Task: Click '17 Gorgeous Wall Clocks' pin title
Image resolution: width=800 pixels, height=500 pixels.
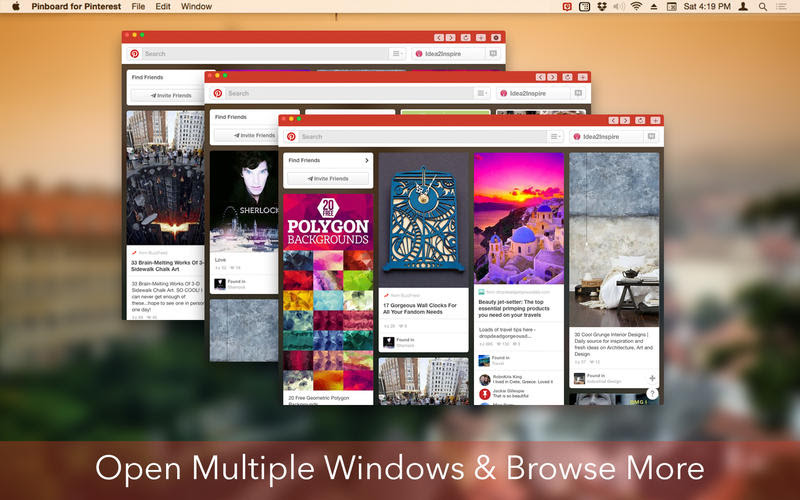Action: 420,309
